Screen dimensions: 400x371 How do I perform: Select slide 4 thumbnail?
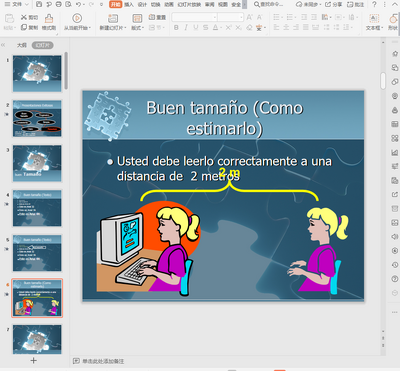[37, 208]
